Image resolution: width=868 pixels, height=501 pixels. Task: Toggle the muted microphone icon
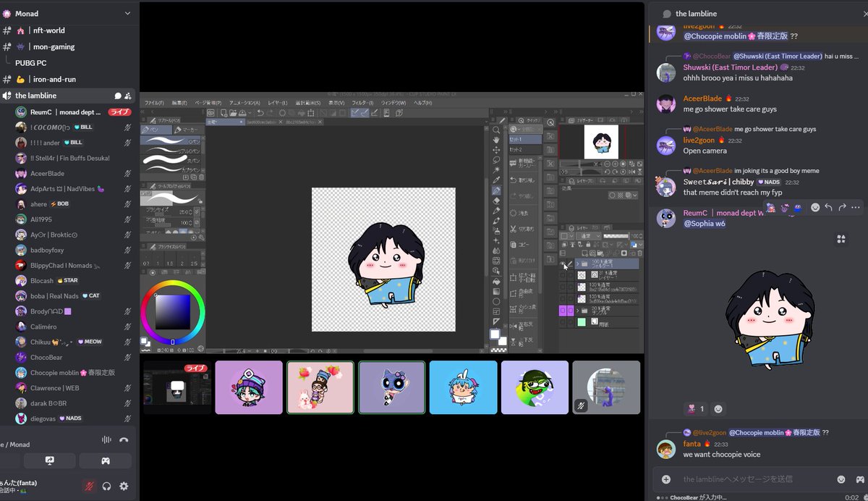(x=89, y=487)
